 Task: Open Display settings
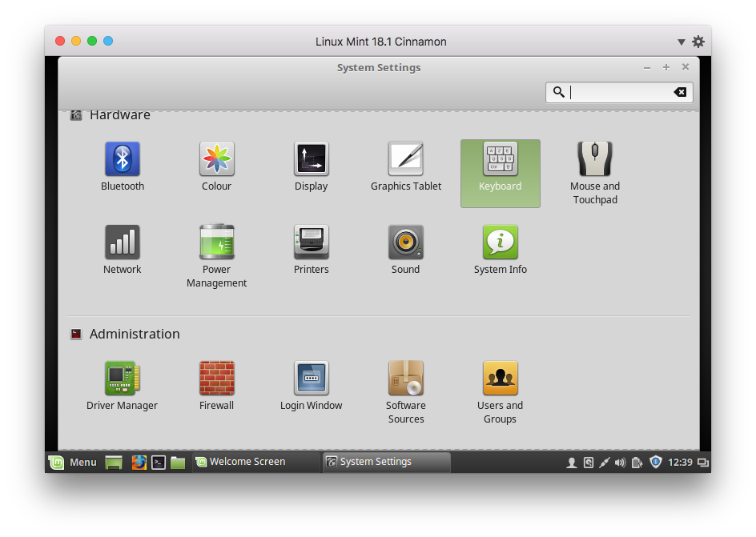tap(311, 166)
